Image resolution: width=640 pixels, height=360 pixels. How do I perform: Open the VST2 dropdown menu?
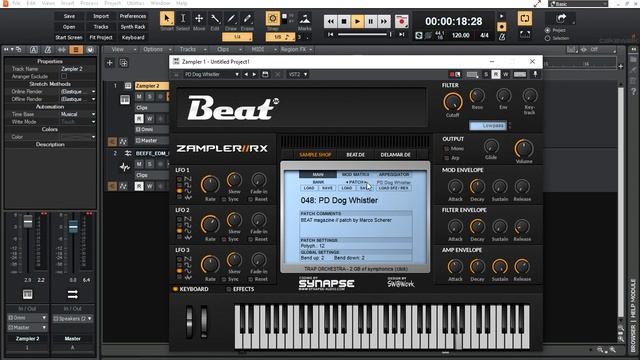[298, 74]
